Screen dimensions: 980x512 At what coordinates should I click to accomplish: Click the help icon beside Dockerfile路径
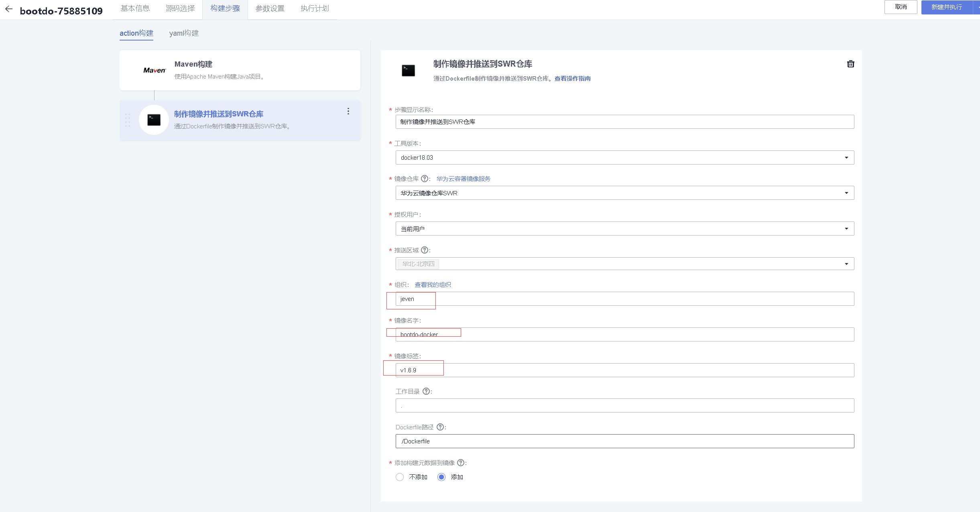441,427
